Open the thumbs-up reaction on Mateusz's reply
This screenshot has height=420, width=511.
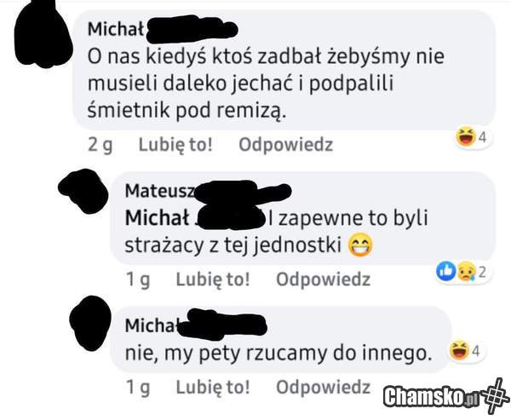445,271
